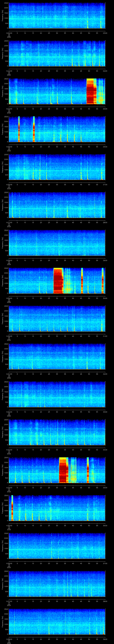Screen dimensions: 114x644
Task: Select the spectrogram panel beginning 6:26:00
Action: pos(57,167)
